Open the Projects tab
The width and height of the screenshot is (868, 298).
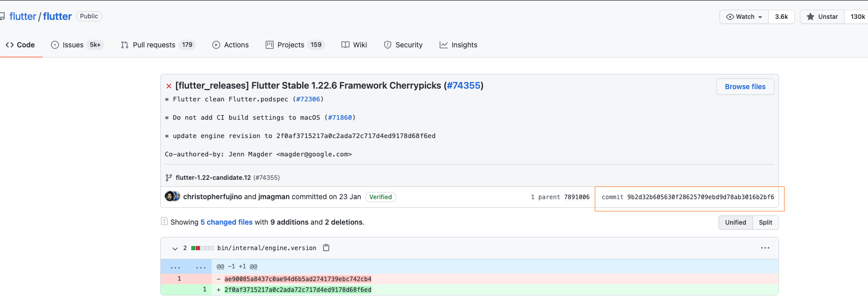(x=295, y=45)
